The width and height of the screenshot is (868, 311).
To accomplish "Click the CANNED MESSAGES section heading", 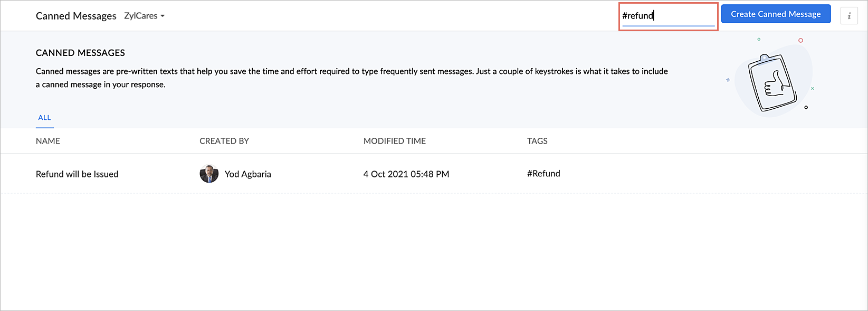I will click(x=80, y=53).
